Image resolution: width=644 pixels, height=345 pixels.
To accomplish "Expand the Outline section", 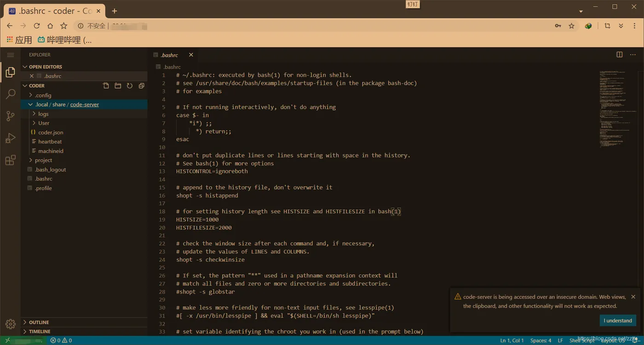I will pyautogui.click(x=84, y=322).
